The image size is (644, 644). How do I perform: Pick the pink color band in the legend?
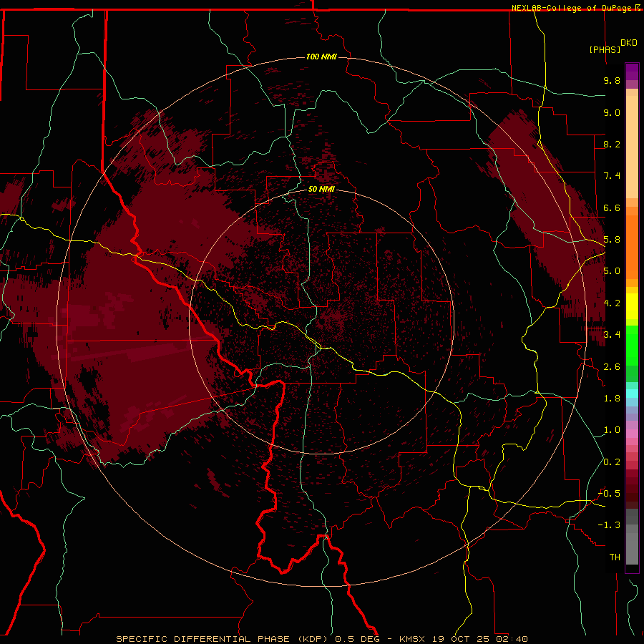632,434
